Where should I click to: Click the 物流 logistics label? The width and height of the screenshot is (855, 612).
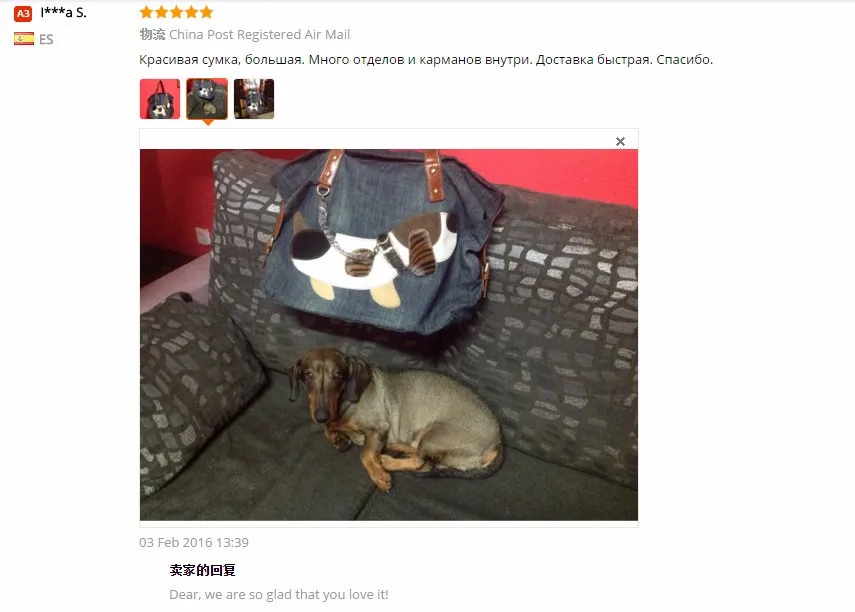[x=152, y=34]
